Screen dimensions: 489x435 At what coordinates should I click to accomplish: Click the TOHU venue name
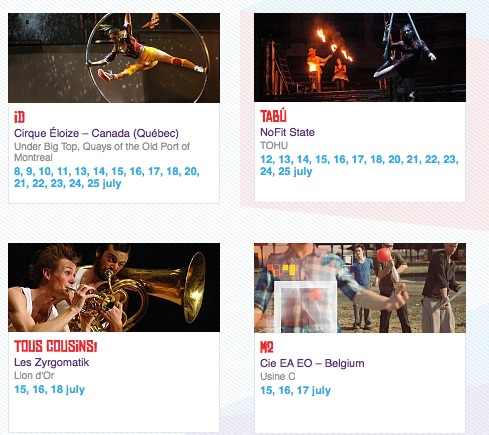[x=274, y=146]
